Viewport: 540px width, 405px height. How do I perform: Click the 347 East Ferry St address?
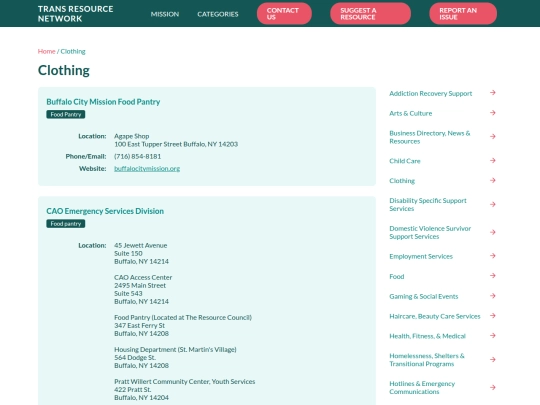[139, 325]
